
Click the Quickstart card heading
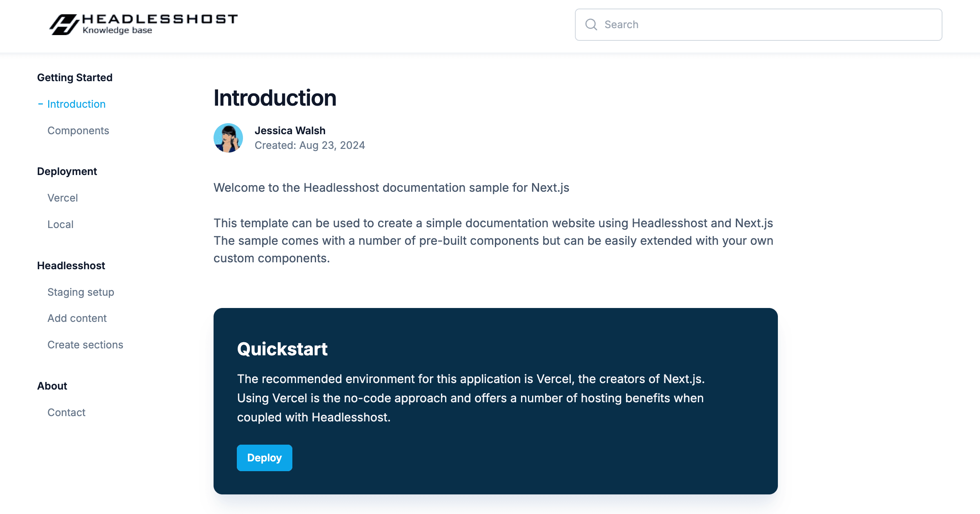point(282,349)
